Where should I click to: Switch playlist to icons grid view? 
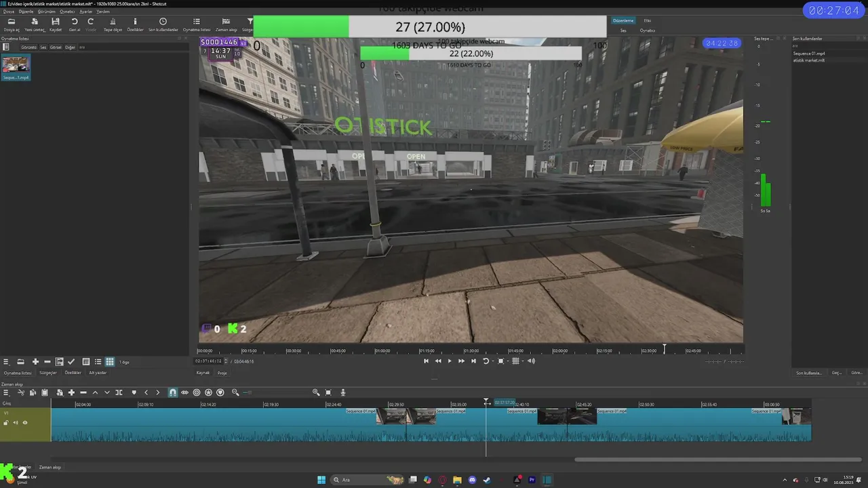pos(110,362)
